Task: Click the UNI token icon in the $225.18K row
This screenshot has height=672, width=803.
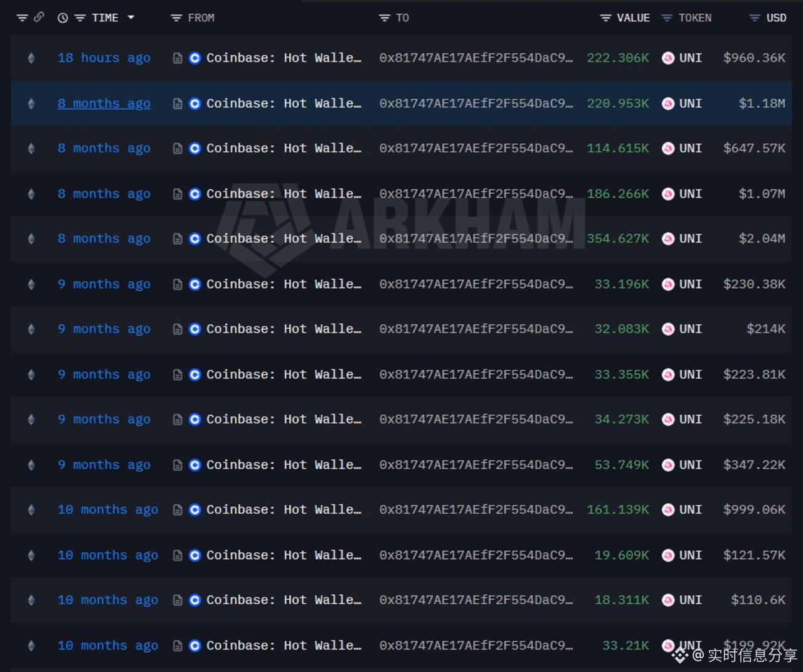Action: [668, 420]
